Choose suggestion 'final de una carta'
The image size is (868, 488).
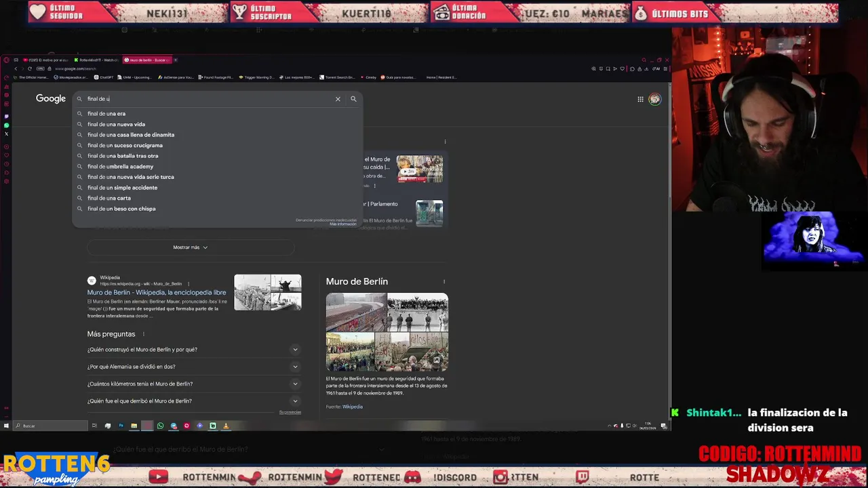pyautogui.click(x=217, y=198)
